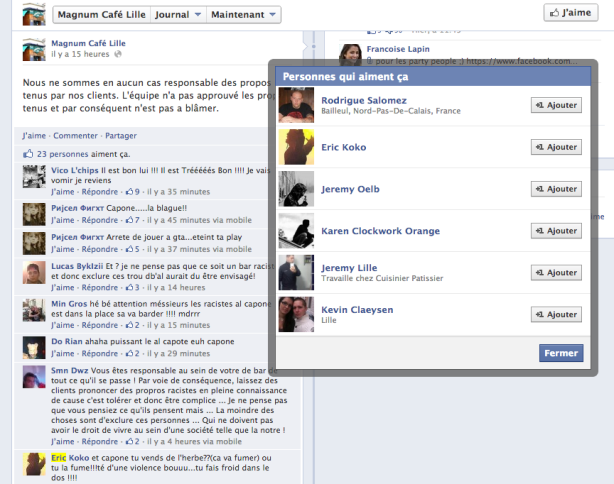Open Smn Dwz commenter avatar

click(x=34, y=377)
